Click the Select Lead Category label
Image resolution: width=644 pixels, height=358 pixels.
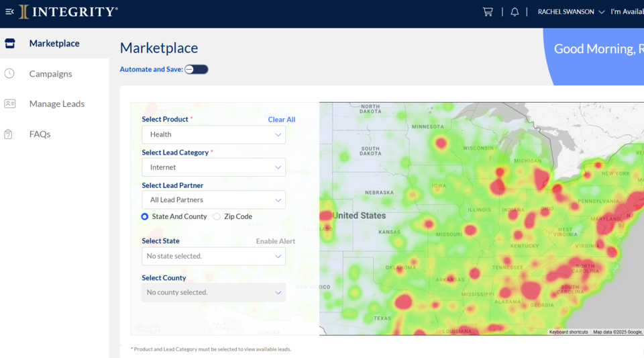(x=175, y=152)
